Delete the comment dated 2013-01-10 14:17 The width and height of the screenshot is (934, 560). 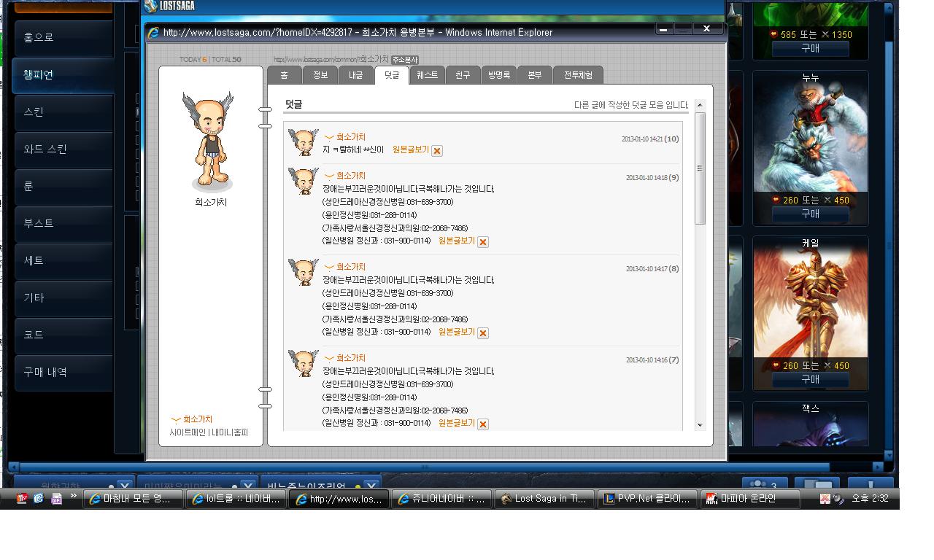[x=483, y=333]
